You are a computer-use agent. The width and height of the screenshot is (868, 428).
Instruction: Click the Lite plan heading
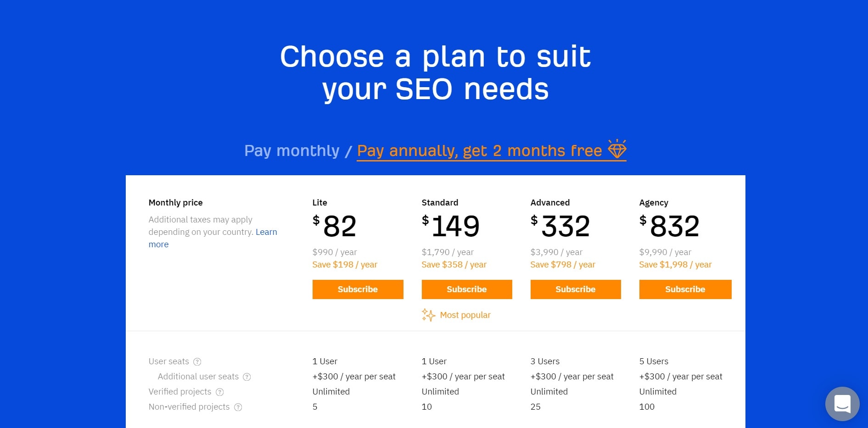[x=320, y=203]
